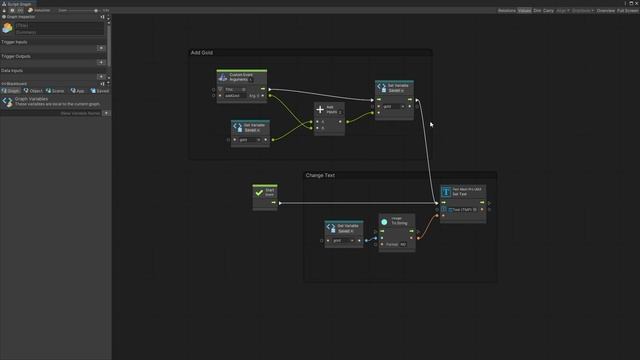Open gold dropdown of Change Text Get Variable
This screenshot has width=640, height=360.
pos(343,241)
